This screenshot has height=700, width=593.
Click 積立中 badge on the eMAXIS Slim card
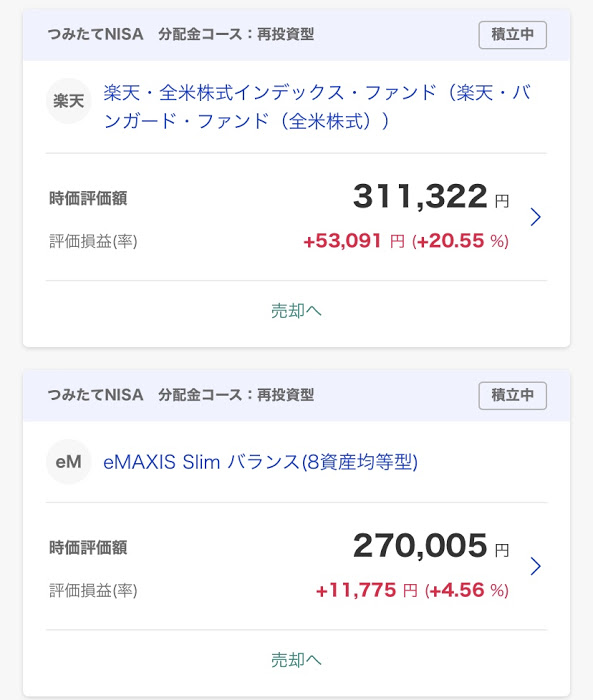click(x=513, y=396)
